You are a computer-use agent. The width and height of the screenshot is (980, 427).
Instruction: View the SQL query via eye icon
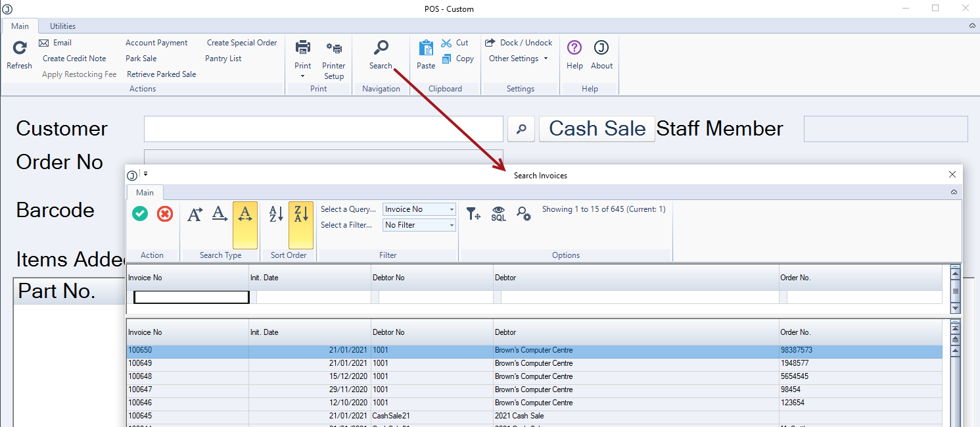point(499,214)
